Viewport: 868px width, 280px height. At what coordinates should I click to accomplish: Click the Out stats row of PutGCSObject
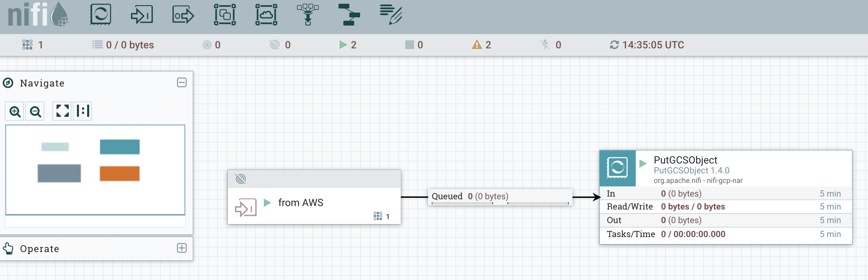click(726, 220)
